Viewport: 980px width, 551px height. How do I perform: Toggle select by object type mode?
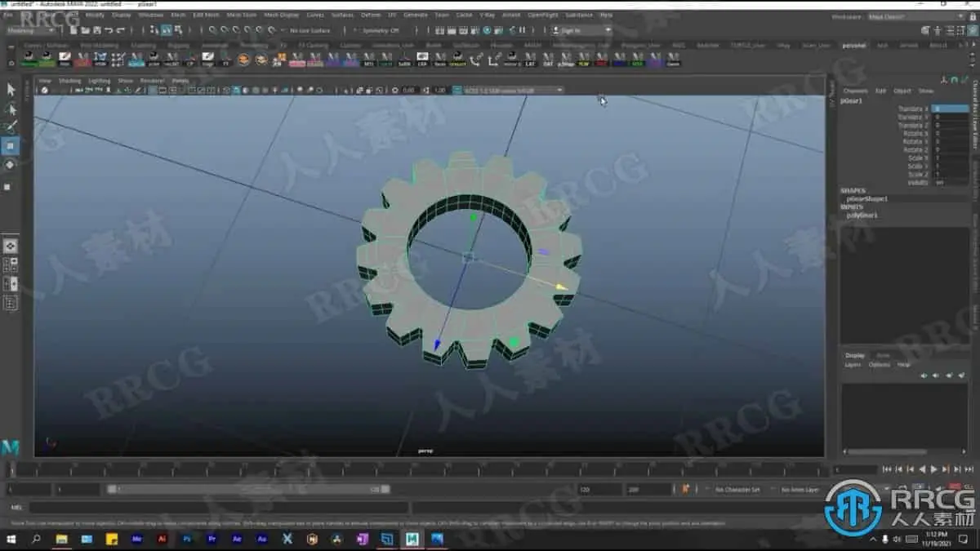(166, 30)
